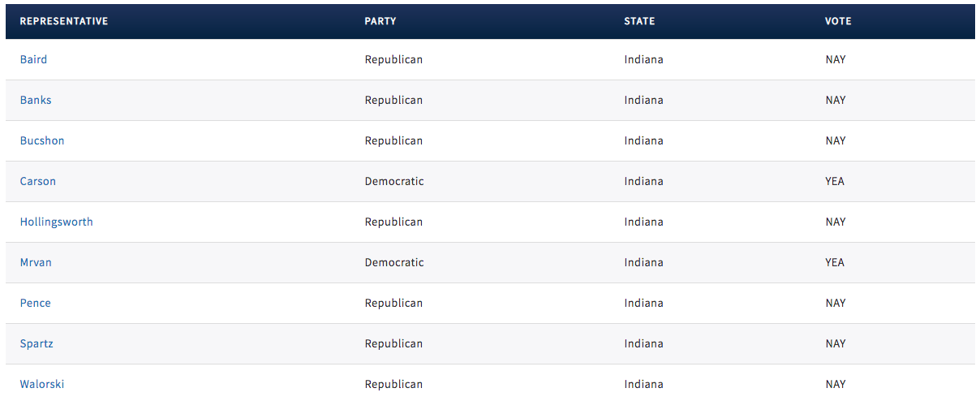980x414 pixels.
Task: Sort by Representative column header
Action: point(64,21)
